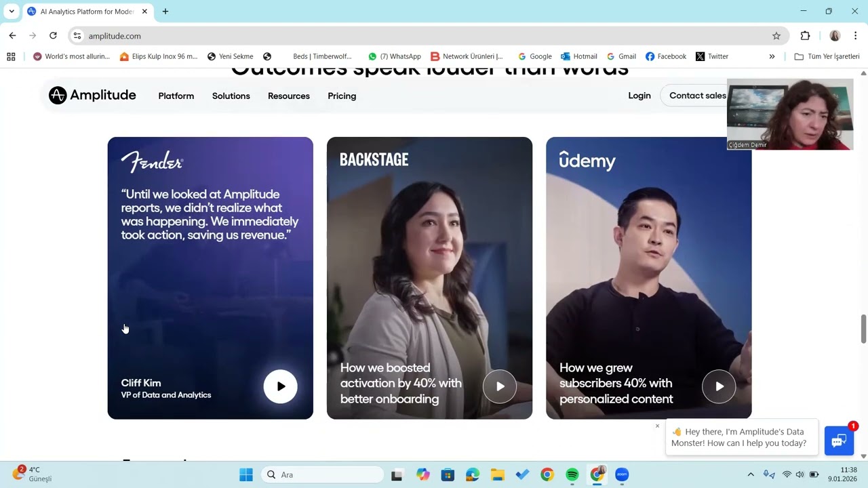Go forward in browser history
The width and height of the screenshot is (868, 488).
tap(33, 36)
